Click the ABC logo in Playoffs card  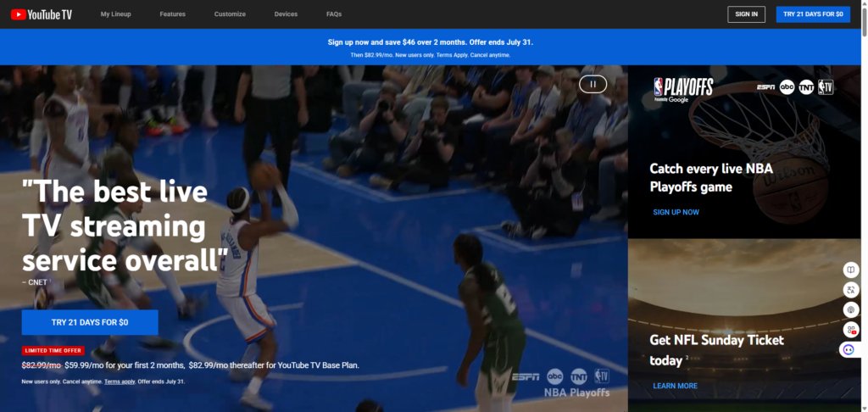point(787,87)
